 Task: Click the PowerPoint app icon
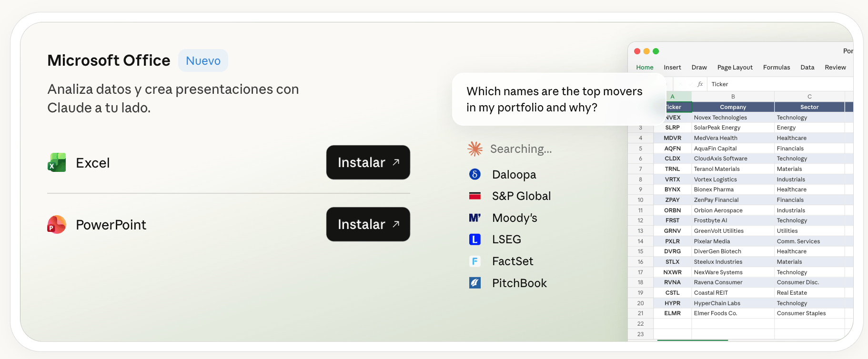[x=57, y=224]
